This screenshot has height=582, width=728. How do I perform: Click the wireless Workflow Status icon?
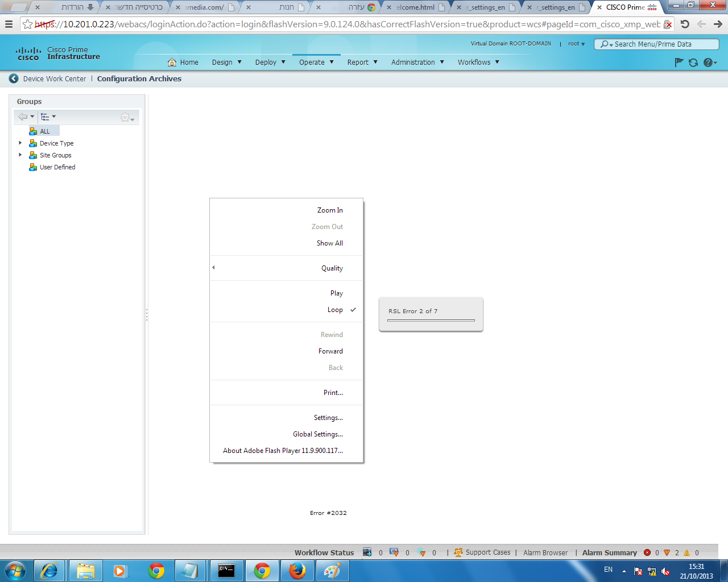tap(421, 552)
